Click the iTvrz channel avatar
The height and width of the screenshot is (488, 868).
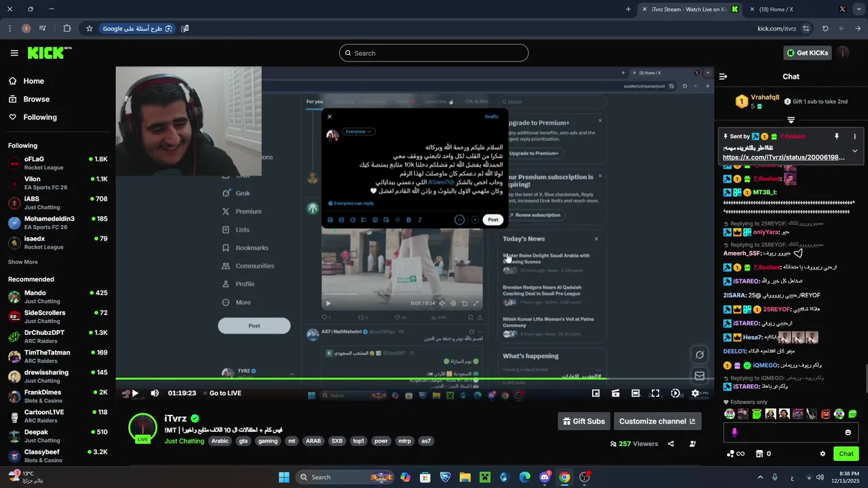pyautogui.click(x=143, y=427)
